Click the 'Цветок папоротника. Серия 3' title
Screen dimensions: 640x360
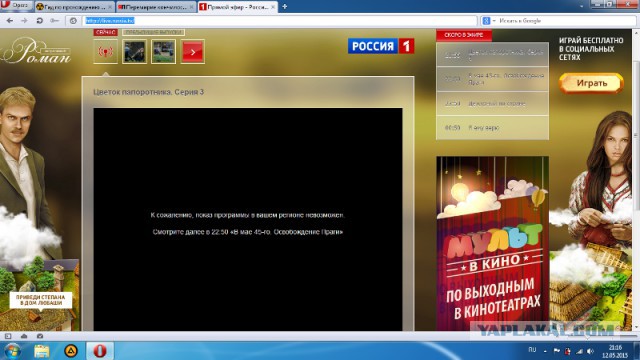pyautogui.click(x=149, y=92)
